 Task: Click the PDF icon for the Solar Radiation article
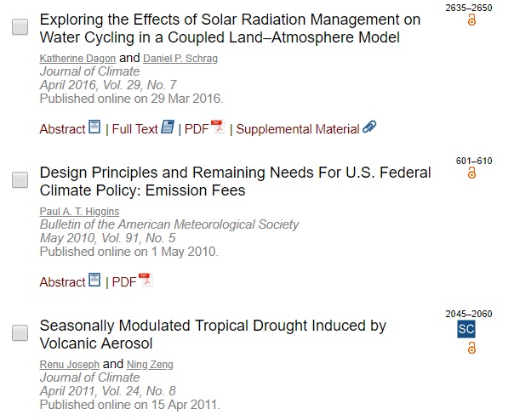tap(218, 127)
